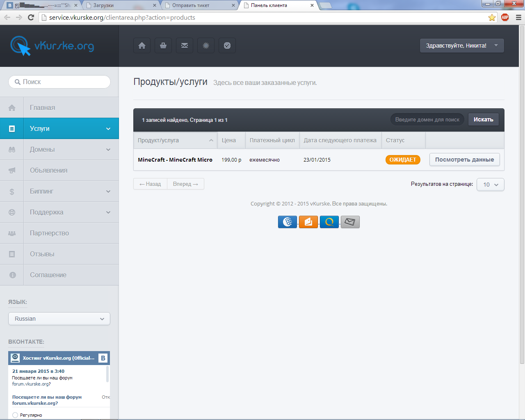525x420 pixels.
Task: Click the blue WebMoney payment icon
Action: [x=288, y=222]
